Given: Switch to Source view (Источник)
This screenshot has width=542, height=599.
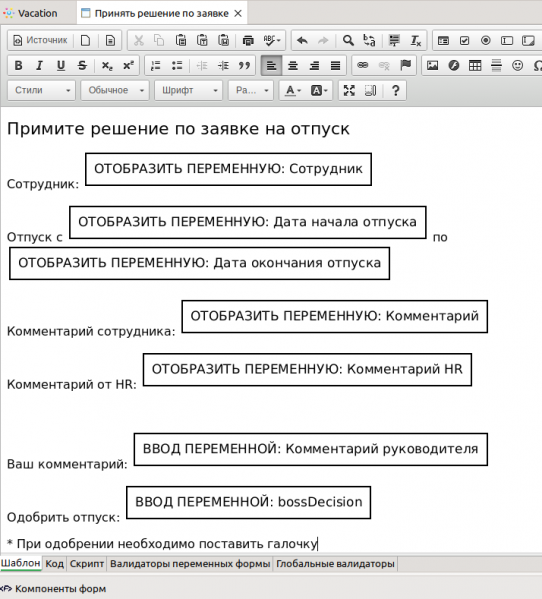Looking at the screenshot, I should coord(40,40).
